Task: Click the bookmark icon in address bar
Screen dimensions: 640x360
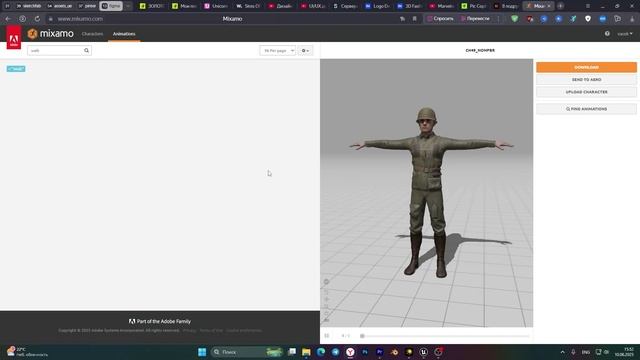Action: (415, 19)
